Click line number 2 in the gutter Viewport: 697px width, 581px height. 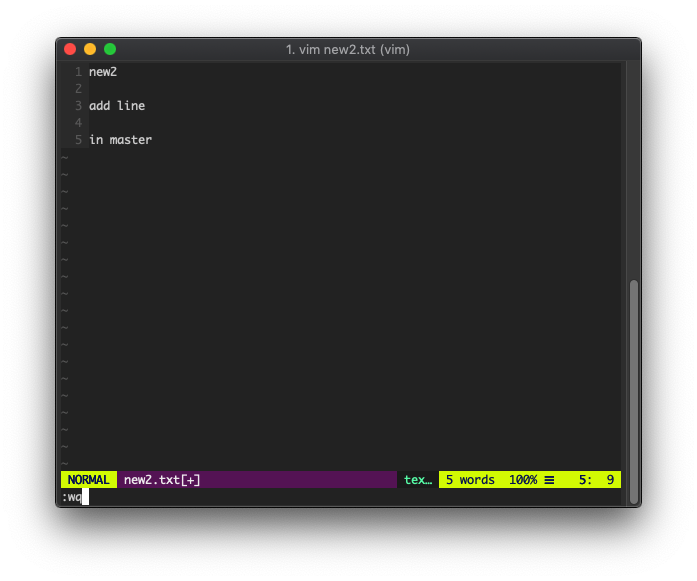coord(78,88)
